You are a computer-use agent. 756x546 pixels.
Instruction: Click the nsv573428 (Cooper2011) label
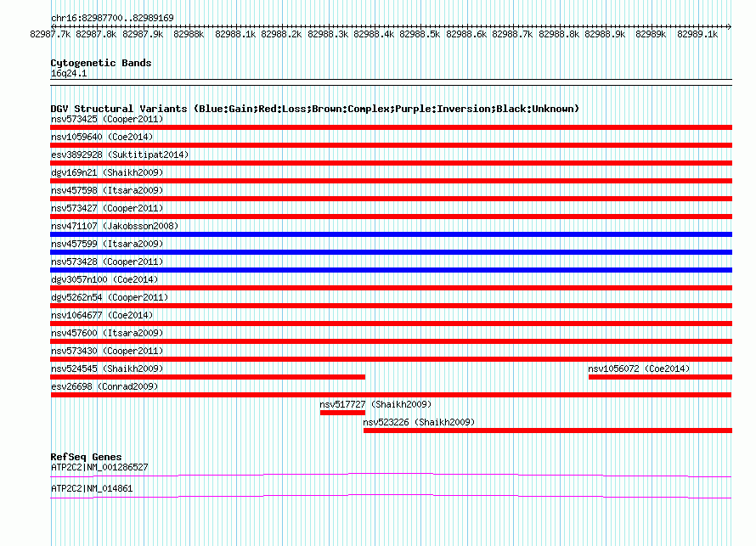click(x=107, y=262)
